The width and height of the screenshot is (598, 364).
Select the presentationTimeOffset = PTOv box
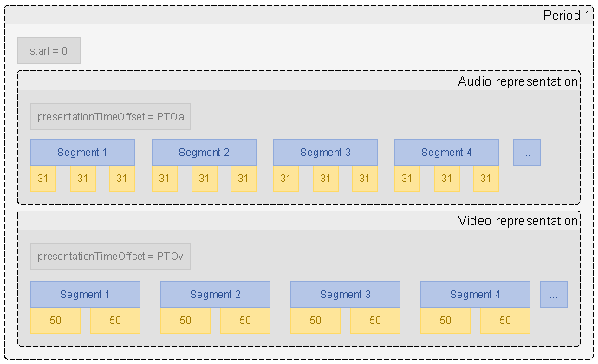pos(111,256)
